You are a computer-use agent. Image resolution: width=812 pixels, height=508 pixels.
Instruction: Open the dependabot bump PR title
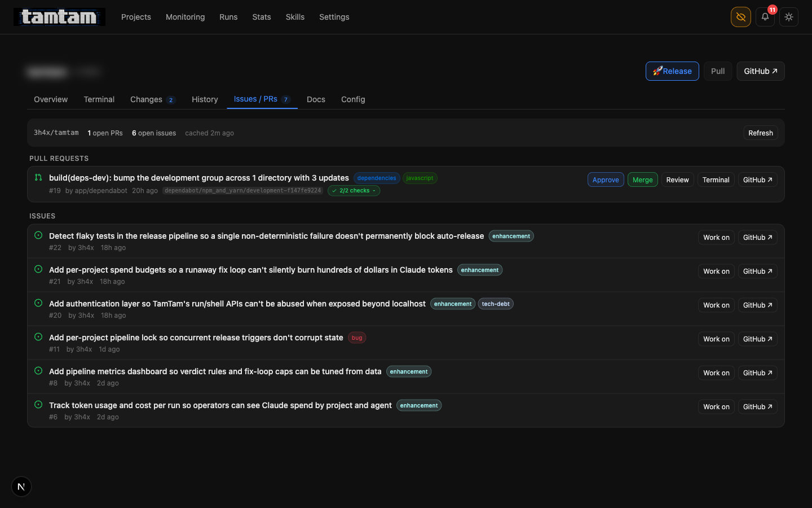(199, 178)
